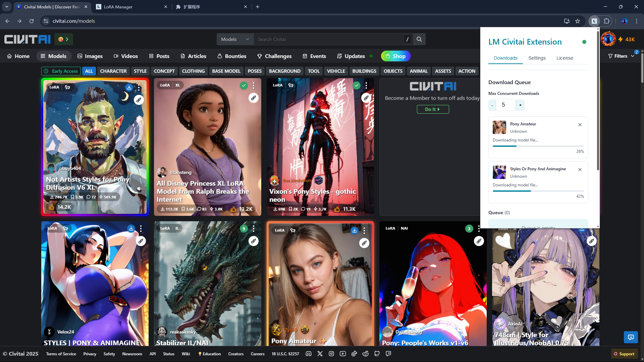
Task: Click the LM Civitai extension toolbar icon
Action: pyautogui.click(x=594, y=21)
